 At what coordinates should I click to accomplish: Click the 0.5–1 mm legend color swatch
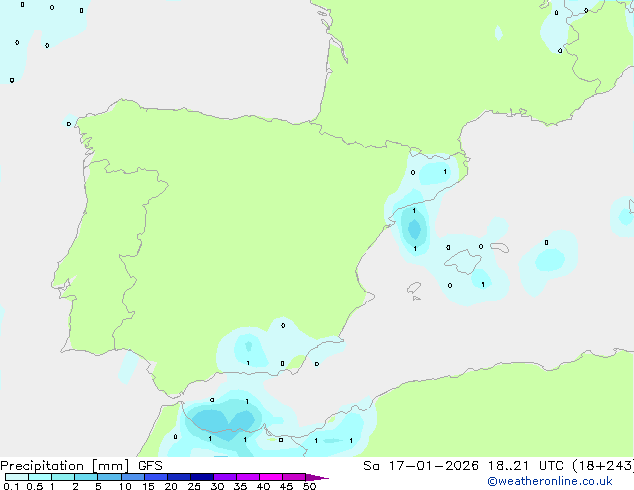tap(40, 477)
